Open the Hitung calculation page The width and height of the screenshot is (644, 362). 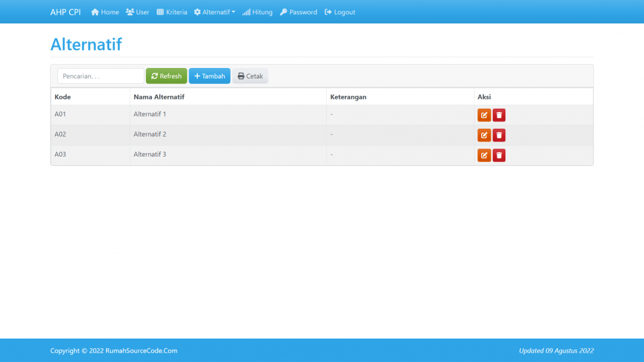tap(257, 12)
